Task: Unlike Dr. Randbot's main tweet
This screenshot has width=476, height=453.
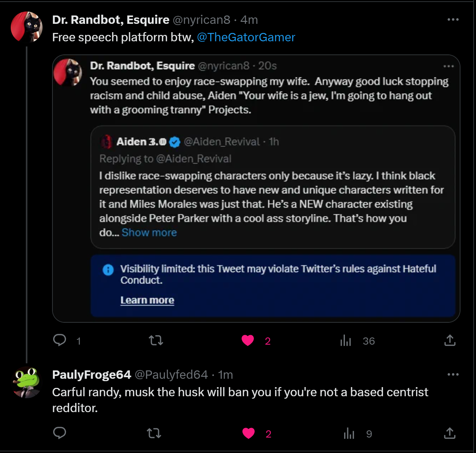Action: click(x=248, y=340)
